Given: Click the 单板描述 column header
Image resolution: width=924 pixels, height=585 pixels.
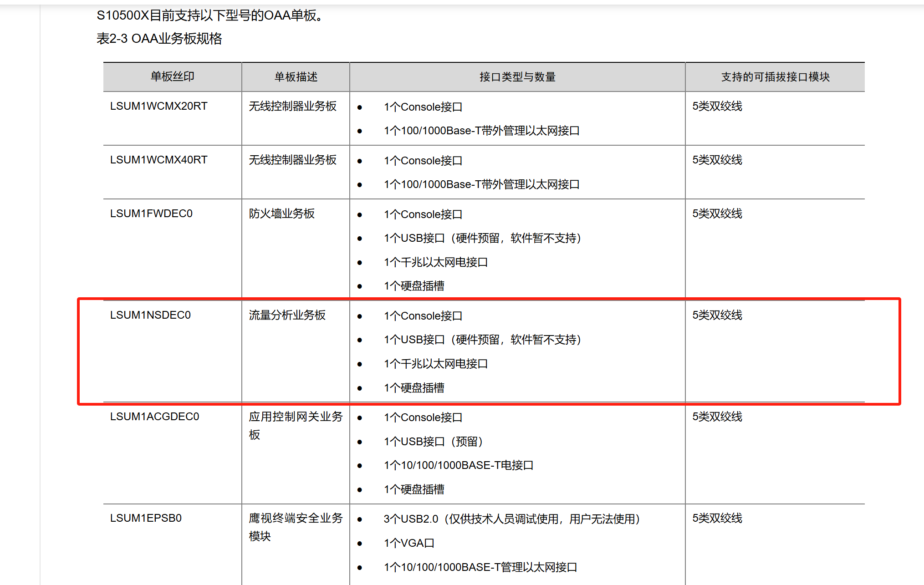Looking at the screenshot, I should pyautogui.click(x=296, y=76).
